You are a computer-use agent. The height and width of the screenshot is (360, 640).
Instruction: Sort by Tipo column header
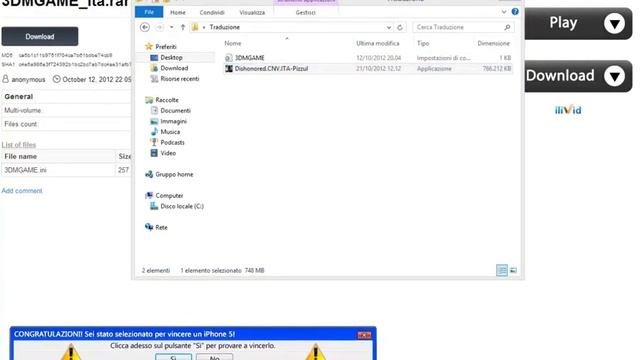[423, 43]
